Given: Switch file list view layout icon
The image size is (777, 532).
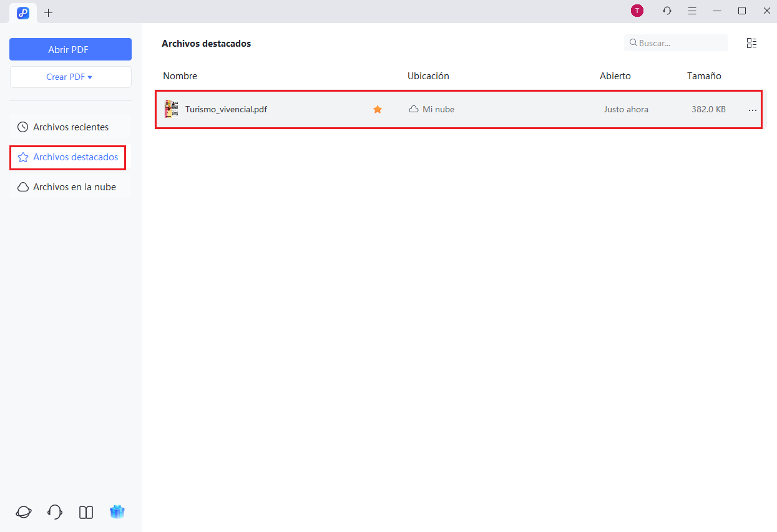Looking at the screenshot, I should 751,43.
